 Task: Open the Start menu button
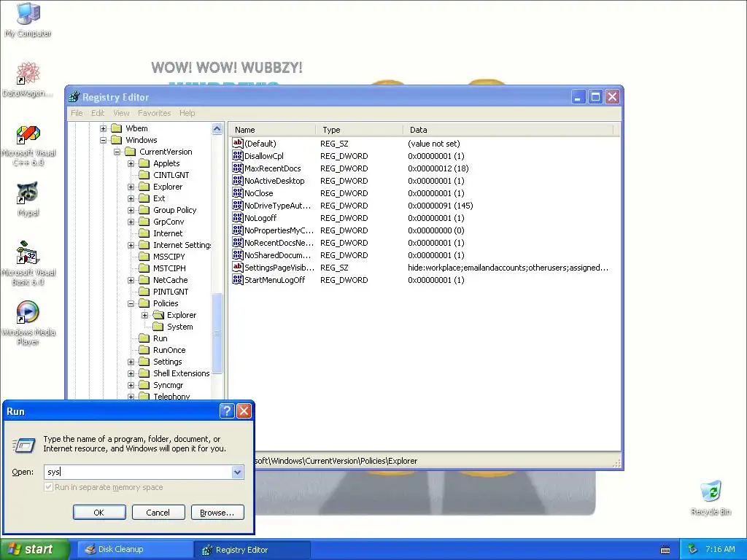pyautogui.click(x=35, y=549)
